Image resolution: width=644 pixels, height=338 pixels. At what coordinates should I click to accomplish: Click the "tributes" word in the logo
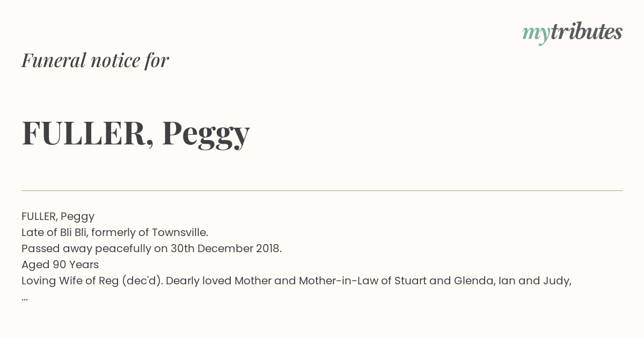tap(586, 32)
